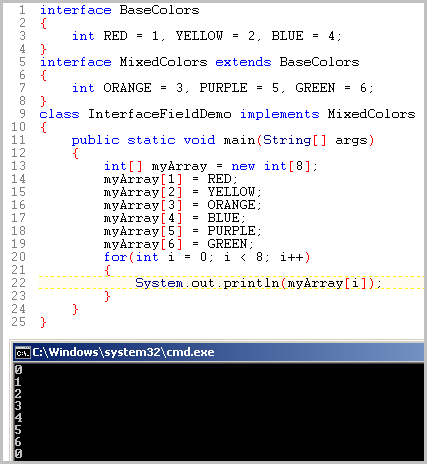Click line number 13 in the gutter
The image size is (427, 464).
(x=18, y=166)
